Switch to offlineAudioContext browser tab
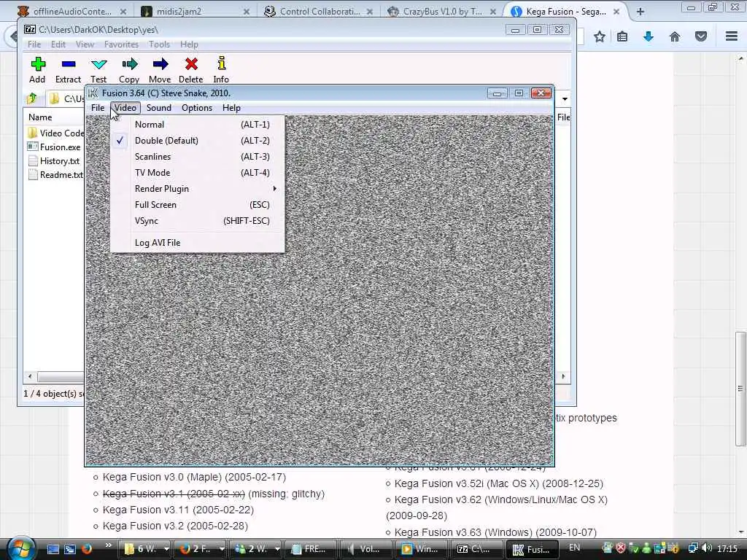 [x=71, y=12]
